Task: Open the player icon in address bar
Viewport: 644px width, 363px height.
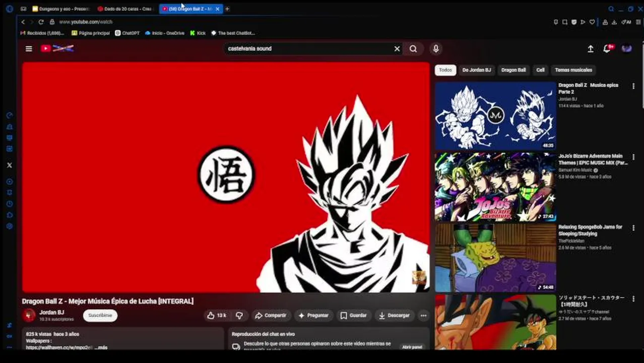Action: tap(583, 22)
